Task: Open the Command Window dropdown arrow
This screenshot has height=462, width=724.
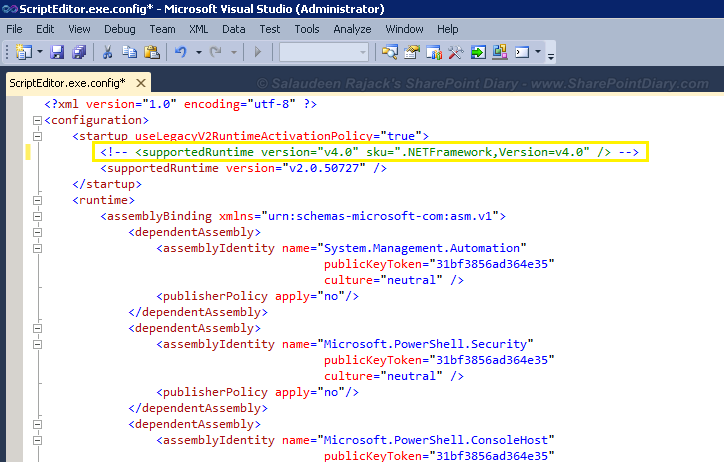Action: (x=537, y=52)
